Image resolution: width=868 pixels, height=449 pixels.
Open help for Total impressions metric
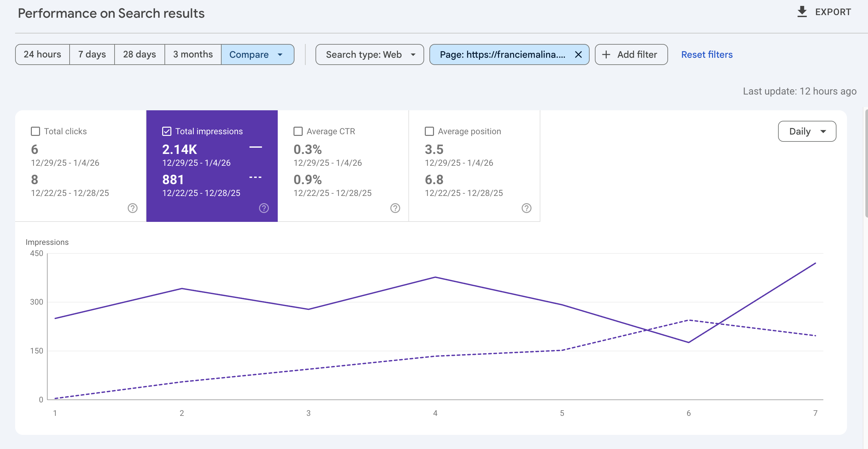264,208
